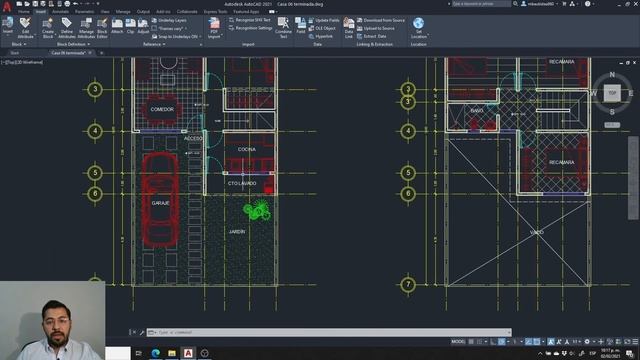This screenshot has height=360, width=640.
Task: Toggle snap mode in status bar
Action: click(x=480, y=342)
